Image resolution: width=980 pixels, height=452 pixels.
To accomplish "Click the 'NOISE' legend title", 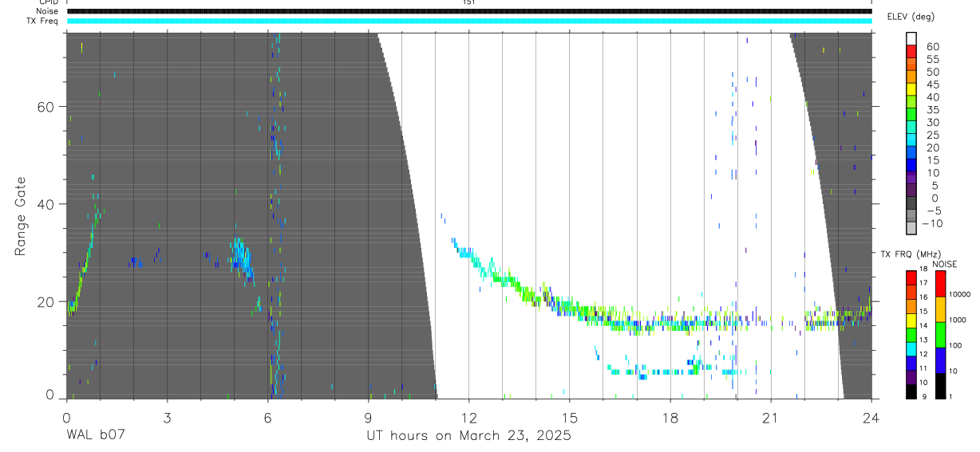I will point(944,264).
